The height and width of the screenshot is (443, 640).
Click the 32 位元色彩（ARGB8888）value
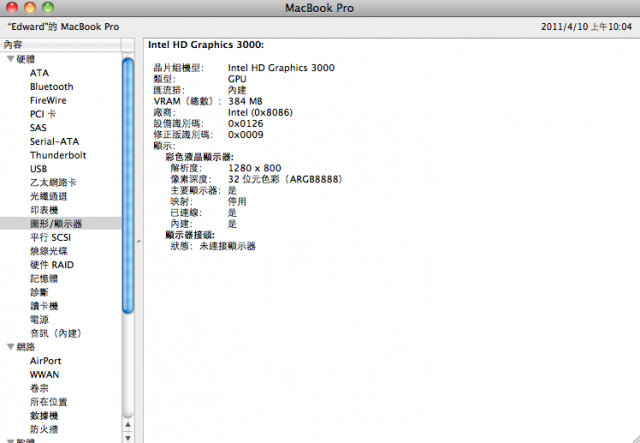tap(285, 179)
